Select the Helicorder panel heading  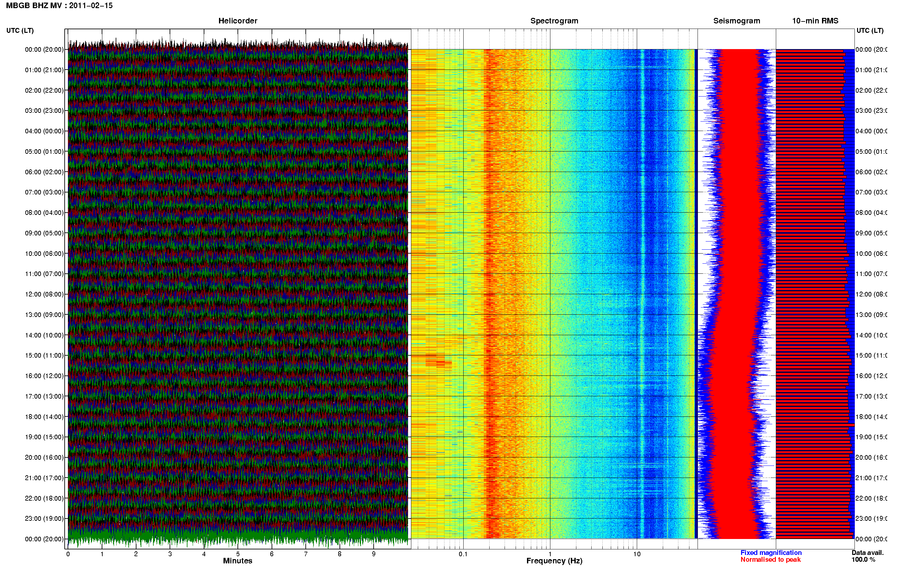(x=237, y=21)
